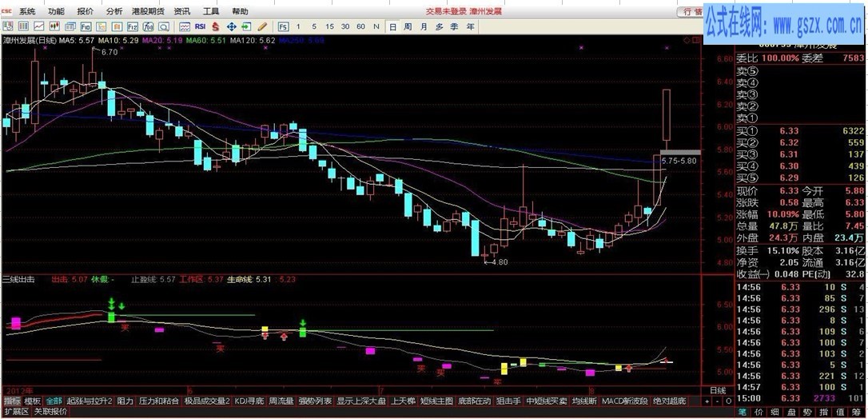Click the first toolbar icon with chart panel
The height and width of the screenshot is (419, 868).
point(8,26)
